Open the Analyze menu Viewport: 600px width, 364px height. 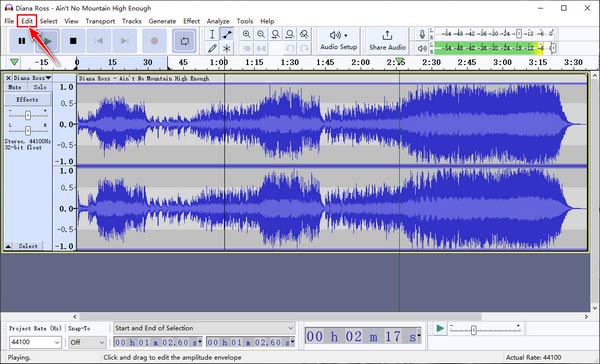[x=218, y=21]
